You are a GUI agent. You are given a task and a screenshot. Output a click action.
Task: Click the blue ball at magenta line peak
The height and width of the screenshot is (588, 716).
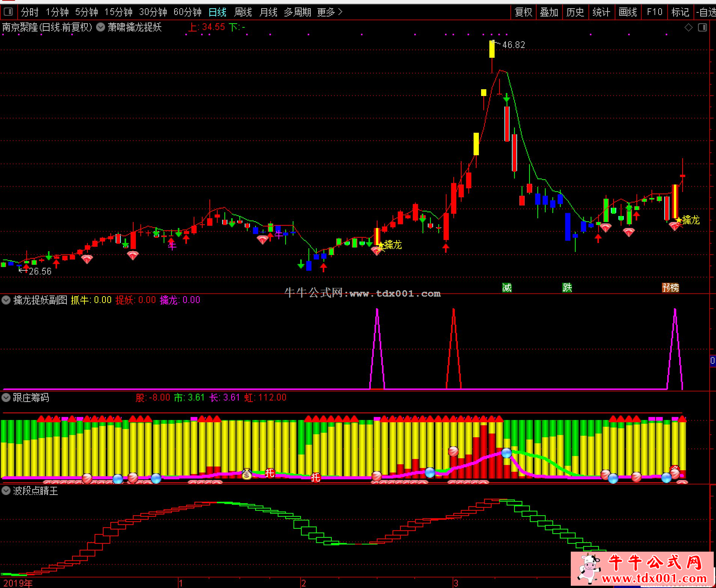(507, 453)
